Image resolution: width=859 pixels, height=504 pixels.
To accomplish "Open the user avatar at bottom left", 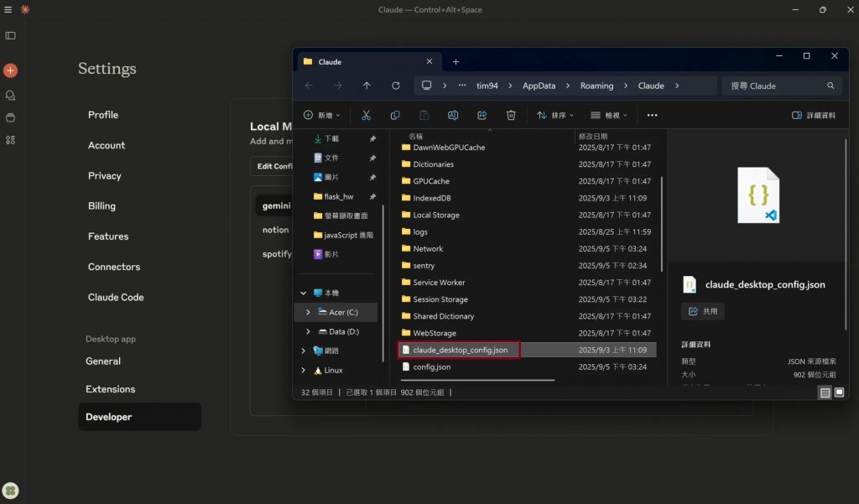I will (10, 491).
